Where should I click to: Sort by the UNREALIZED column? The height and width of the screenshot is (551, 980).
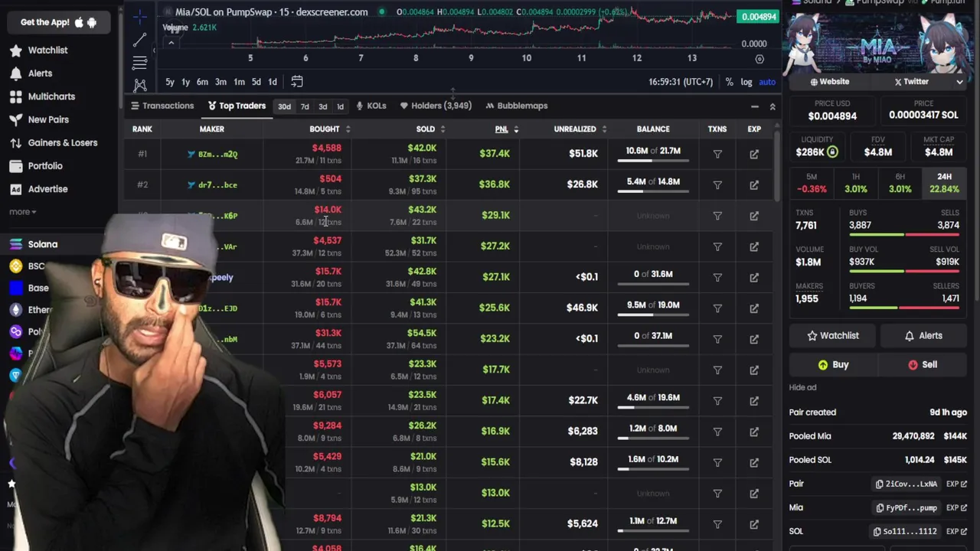(580, 129)
